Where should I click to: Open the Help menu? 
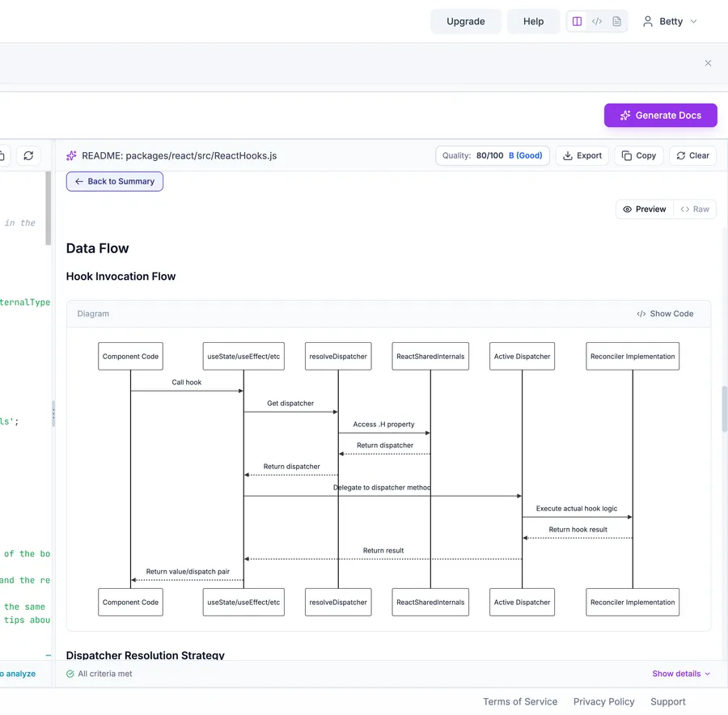coord(533,22)
